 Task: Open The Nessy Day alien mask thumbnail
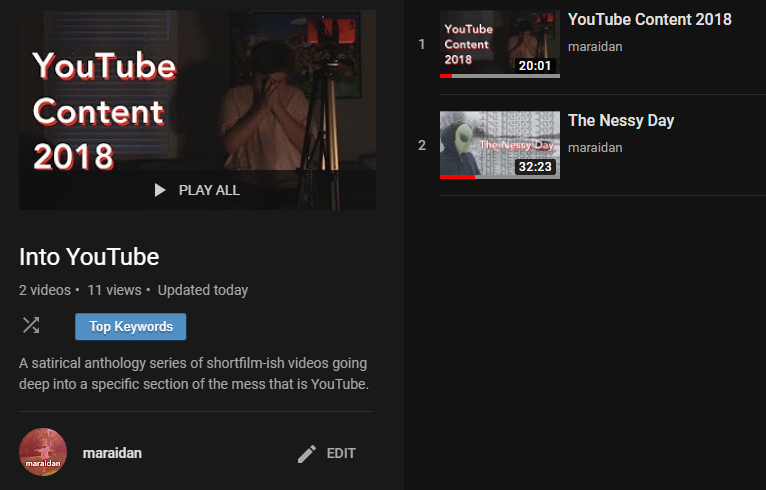coord(500,145)
